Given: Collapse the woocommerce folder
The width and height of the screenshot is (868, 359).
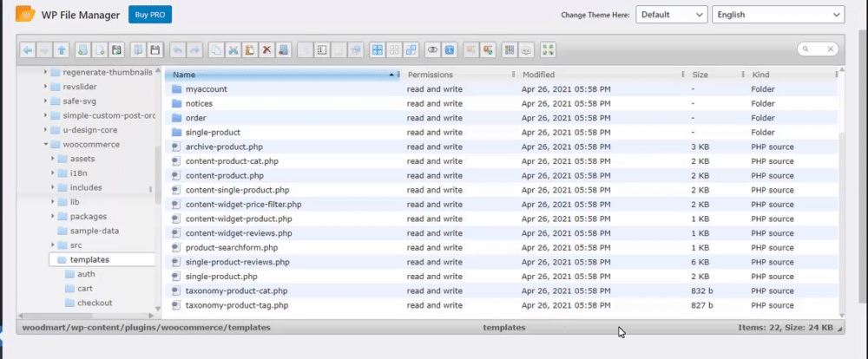Looking at the screenshot, I should [x=45, y=144].
